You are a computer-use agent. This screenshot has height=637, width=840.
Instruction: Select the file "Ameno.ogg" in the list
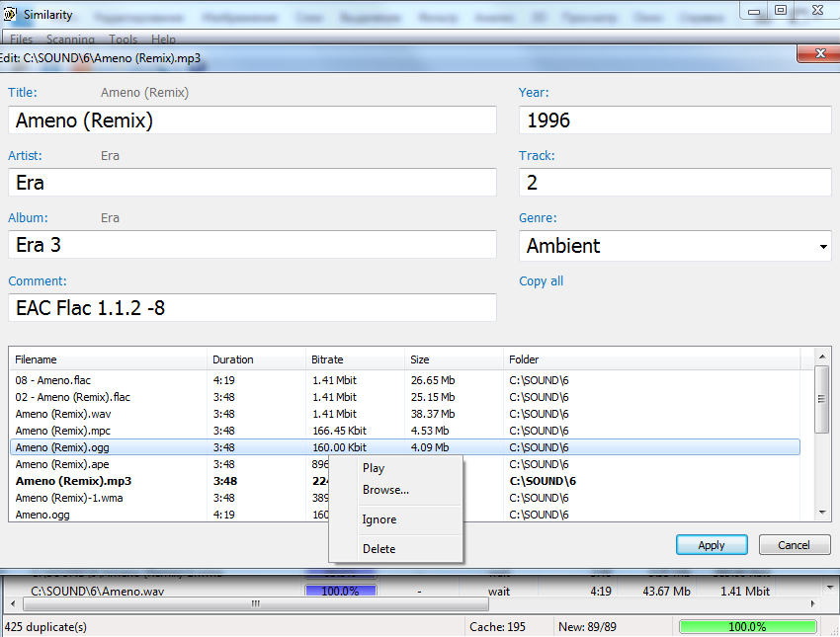(x=42, y=515)
